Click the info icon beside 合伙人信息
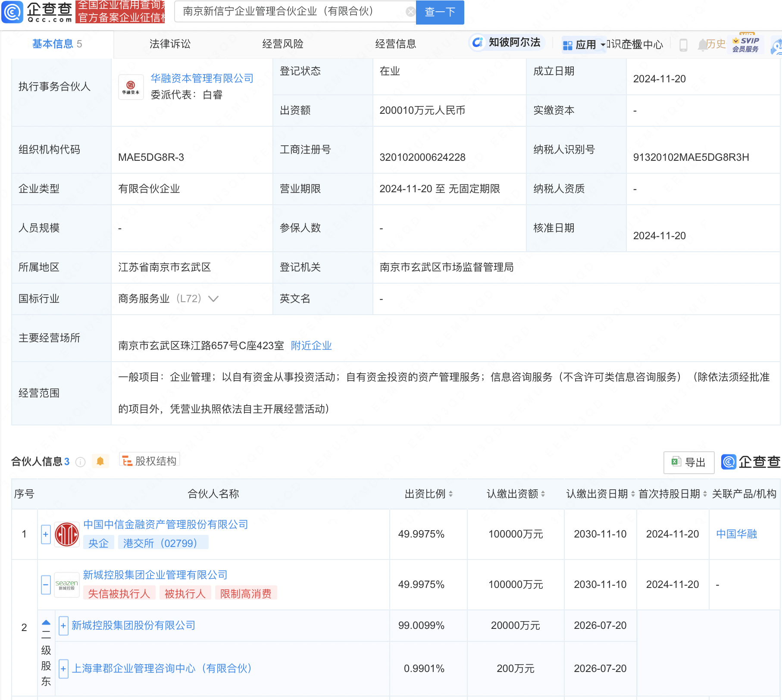 pyautogui.click(x=80, y=462)
